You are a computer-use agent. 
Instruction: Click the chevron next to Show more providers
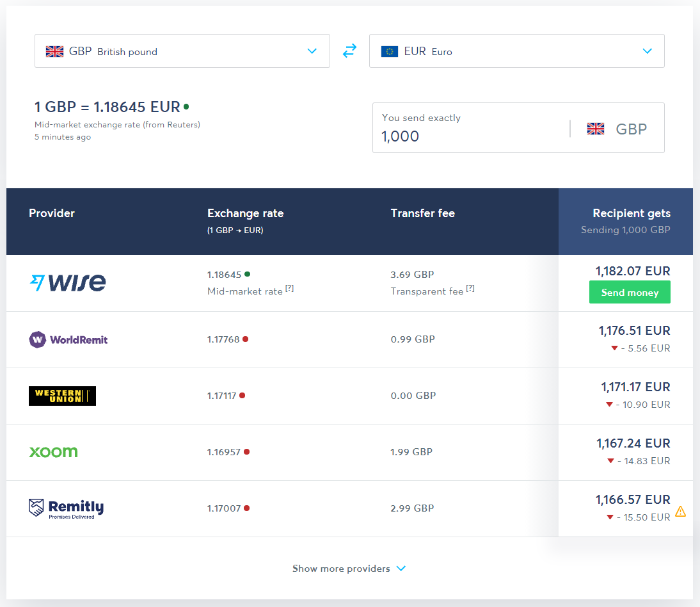pyautogui.click(x=401, y=568)
